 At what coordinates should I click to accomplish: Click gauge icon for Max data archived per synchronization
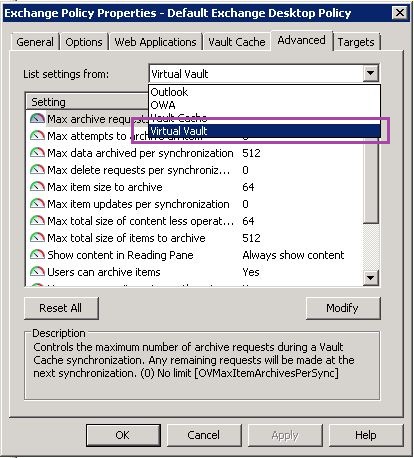pyautogui.click(x=37, y=153)
